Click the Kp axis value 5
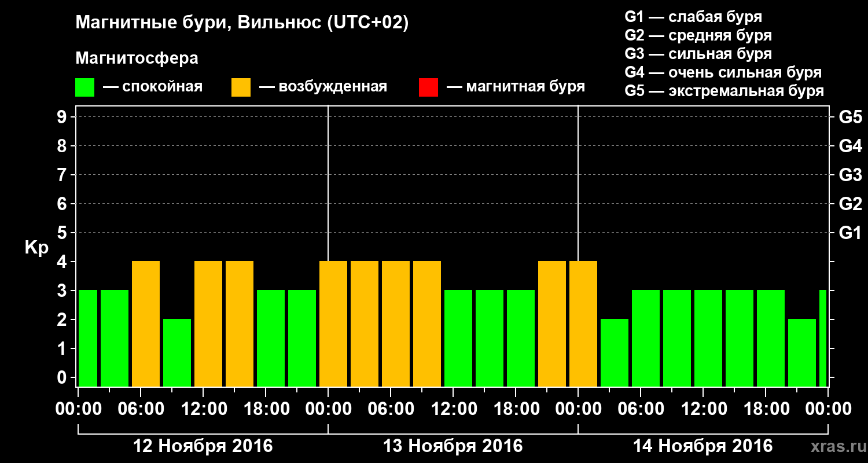Image resolution: width=868 pixels, height=463 pixels. point(63,233)
